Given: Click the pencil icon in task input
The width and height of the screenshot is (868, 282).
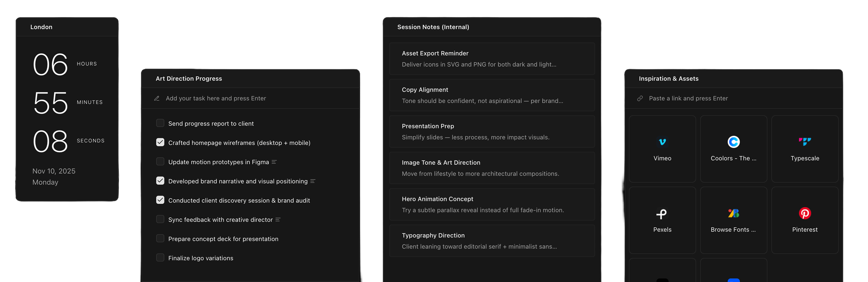Looking at the screenshot, I should [157, 98].
